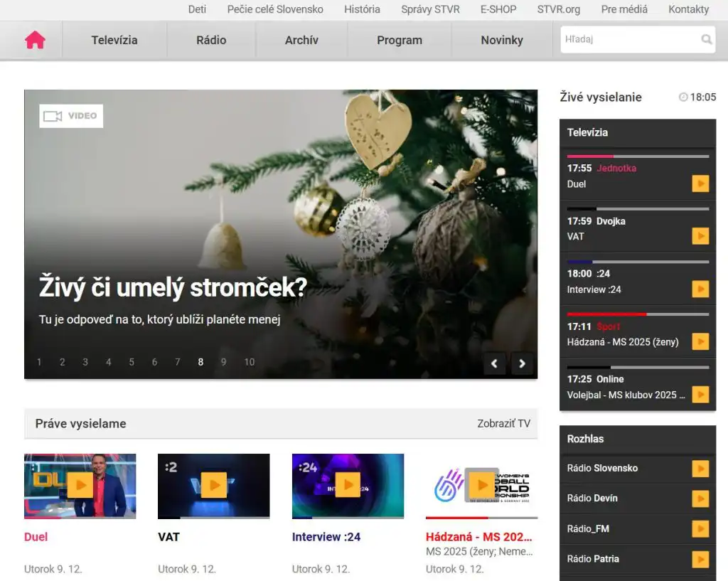Viewport: 728px width, 581px height.
Task: Go to the pink home icon
Action: click(x=35, y=41)
